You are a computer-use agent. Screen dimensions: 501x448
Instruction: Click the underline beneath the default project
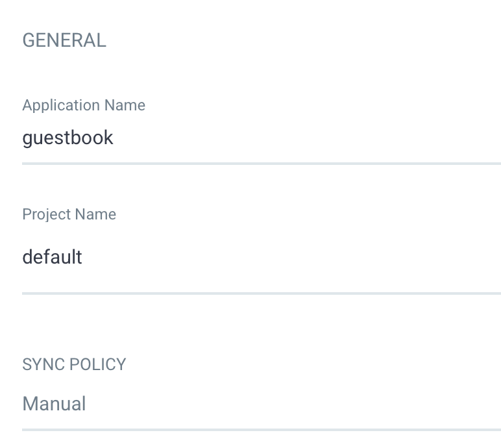pos(260,293)
